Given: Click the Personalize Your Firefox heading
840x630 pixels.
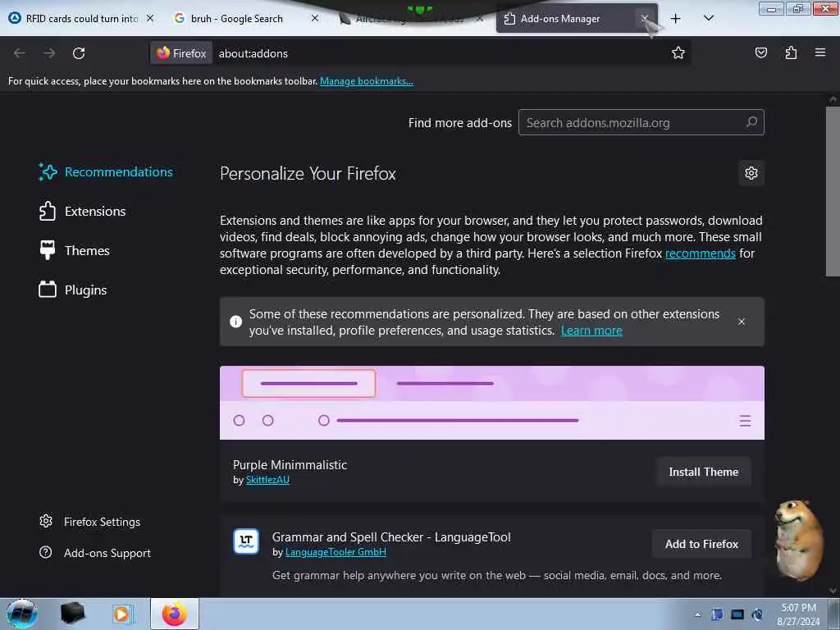Looking at the screenshot, I should click(308, 174).
